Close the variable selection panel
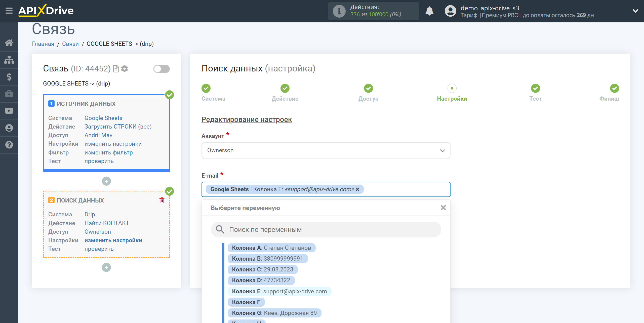 [x=443, y=208]
